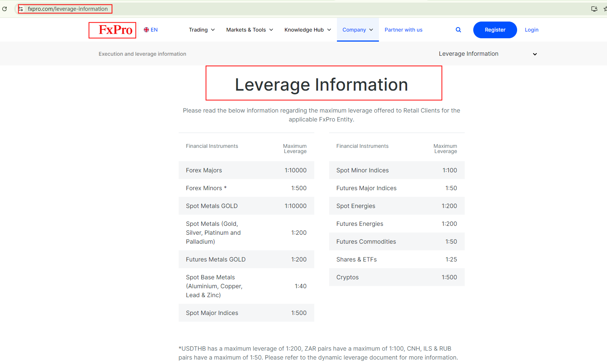The width and height of the screenshot is (607, 364).
Task: Click the Leverage Information page heading
Action: tap(321, 85)
